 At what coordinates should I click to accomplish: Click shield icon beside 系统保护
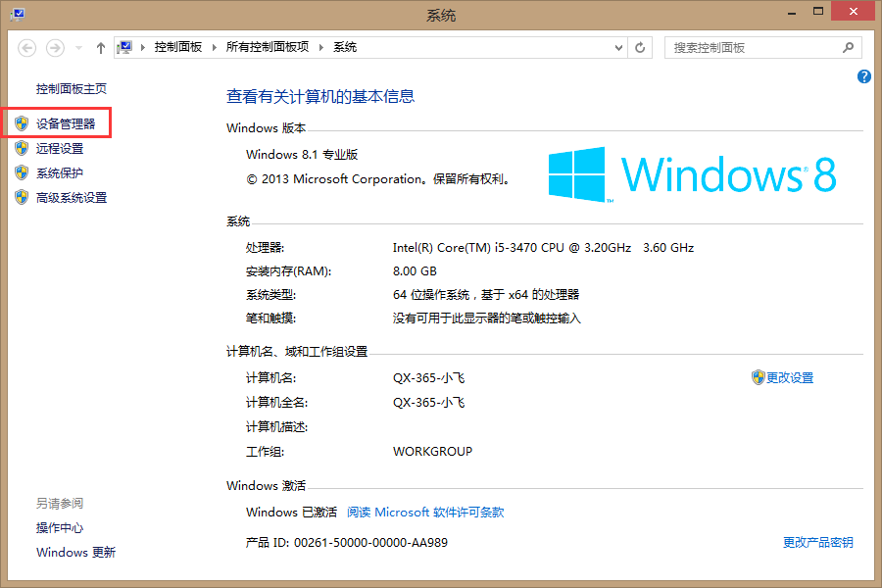[x=22, y=172]
